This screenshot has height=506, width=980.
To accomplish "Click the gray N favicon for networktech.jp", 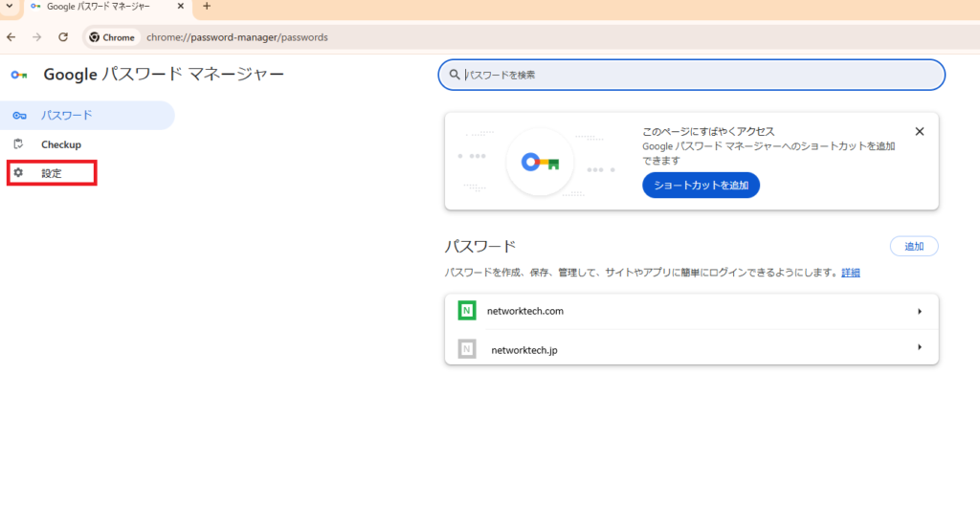I will pyautogui.click(x=467, y=348).
